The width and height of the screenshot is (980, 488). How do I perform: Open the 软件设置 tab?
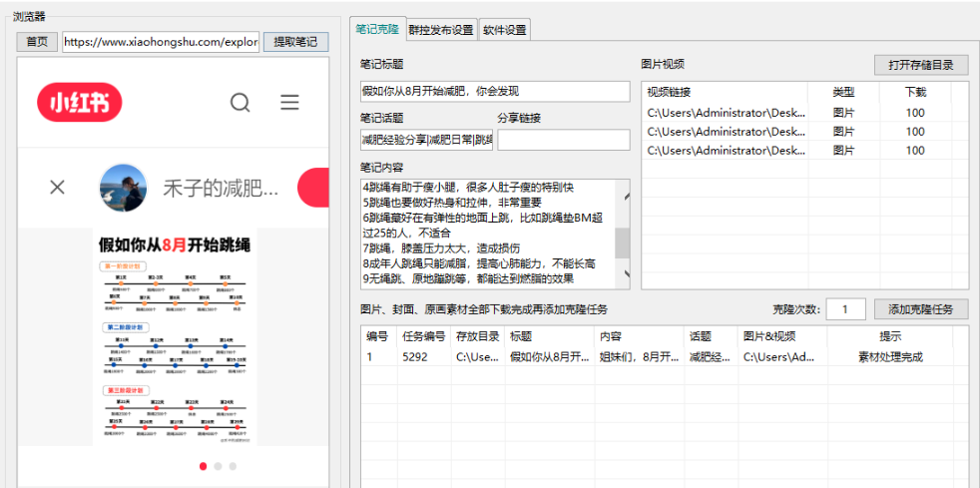click(504, 30)
